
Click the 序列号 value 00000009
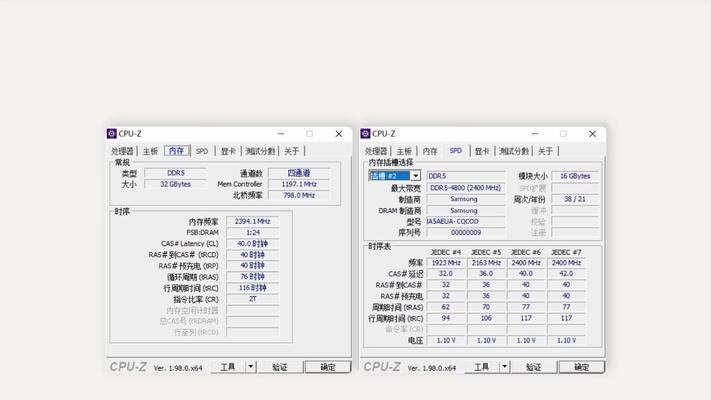tap(466, 232)
